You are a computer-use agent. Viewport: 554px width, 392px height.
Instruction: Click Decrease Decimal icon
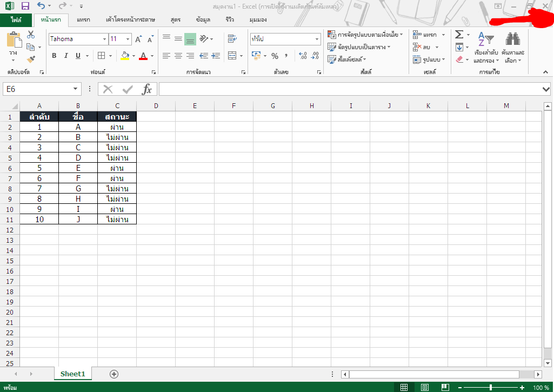315,56
